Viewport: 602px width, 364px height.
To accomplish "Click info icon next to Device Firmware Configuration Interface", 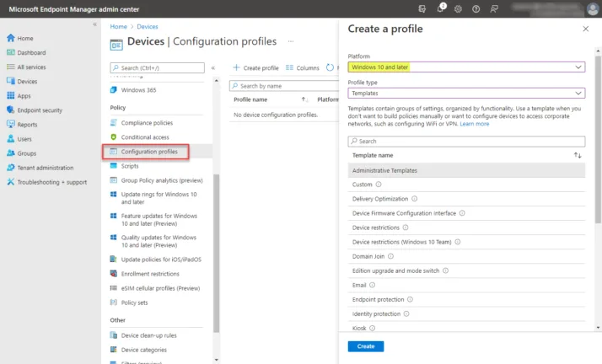I will tap(462, 213).
